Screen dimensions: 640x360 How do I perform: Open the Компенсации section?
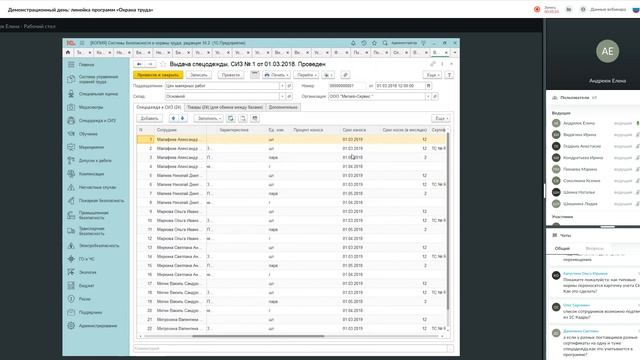pyautogui.click(x=91, y=174)
